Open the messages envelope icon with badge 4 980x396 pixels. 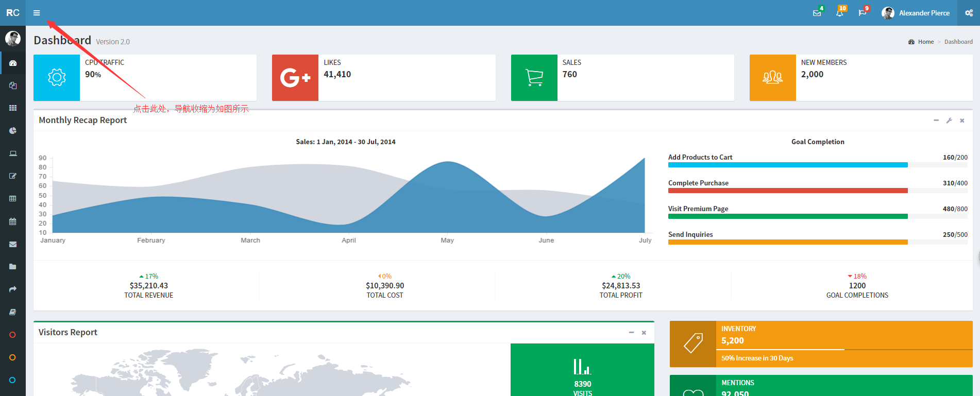817,13
